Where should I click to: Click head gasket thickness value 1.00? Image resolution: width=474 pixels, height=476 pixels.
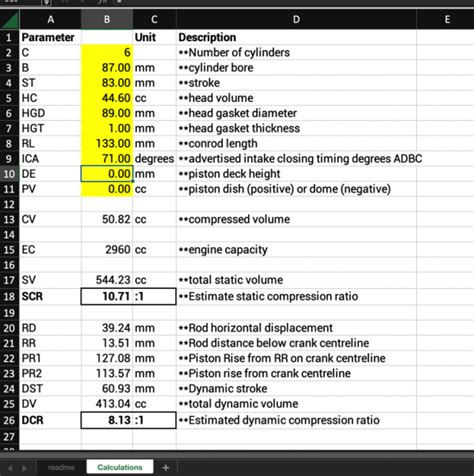coord(107,128)
